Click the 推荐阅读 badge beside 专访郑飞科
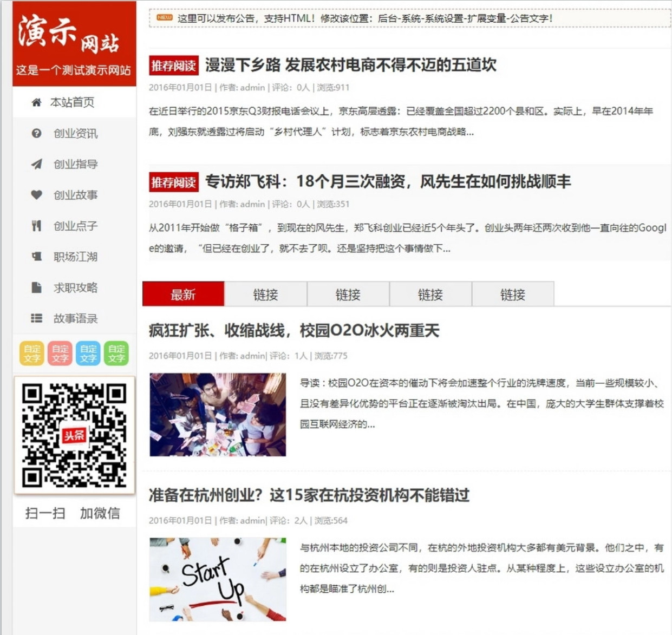Viewport: 672px width, 635px height. [x=174, y=182]
